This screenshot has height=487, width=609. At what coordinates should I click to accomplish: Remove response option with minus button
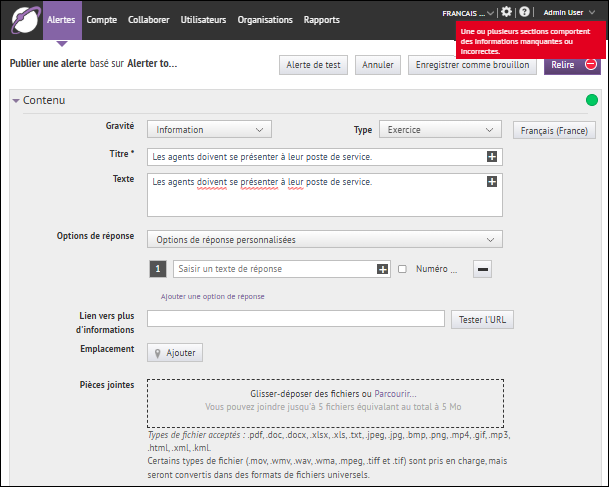[x=482, y=269]
